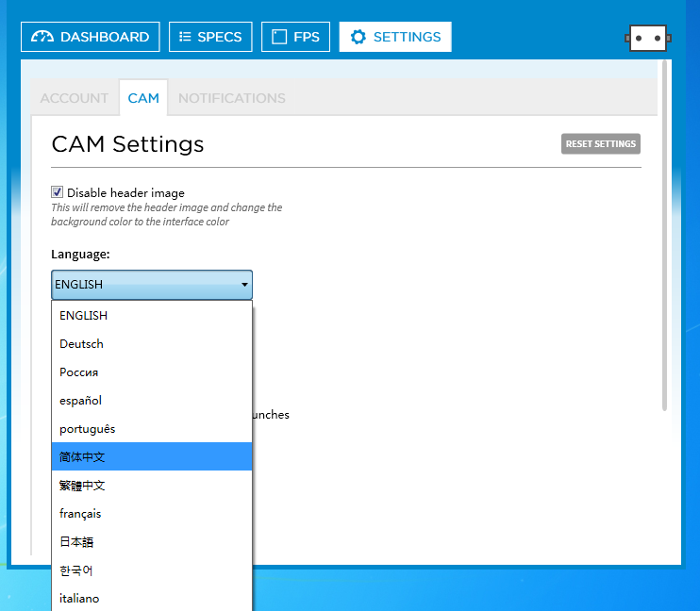Screen dimensions: 700x611
Task: Choose 日本語 language option
Action: pyautogui.click(x=76, y=542)
